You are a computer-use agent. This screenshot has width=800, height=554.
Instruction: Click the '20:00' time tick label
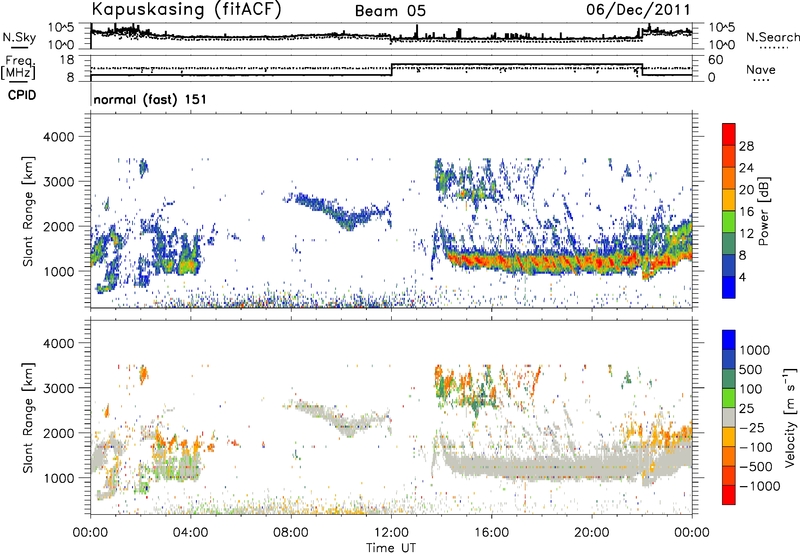click(591, 533)
